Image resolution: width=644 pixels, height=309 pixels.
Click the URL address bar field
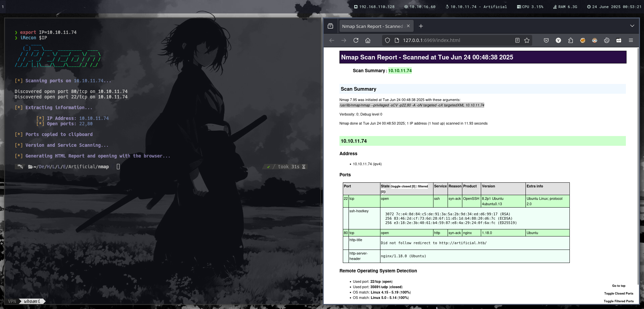[x=453, y=40]
